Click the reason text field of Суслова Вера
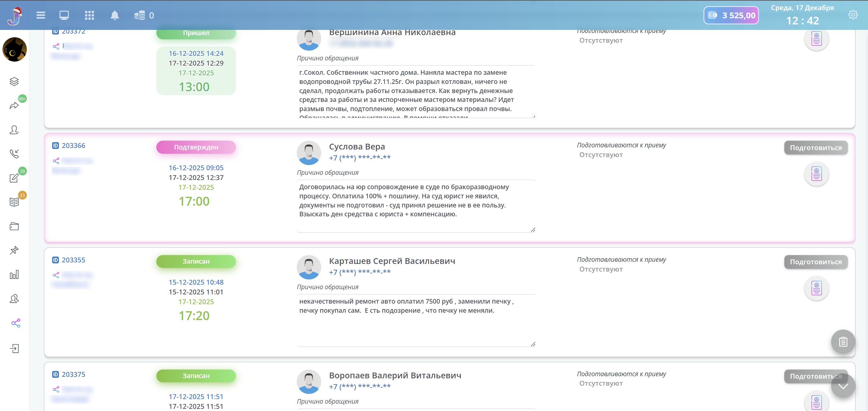Screen dimensions: 868x411 (416, 206)
